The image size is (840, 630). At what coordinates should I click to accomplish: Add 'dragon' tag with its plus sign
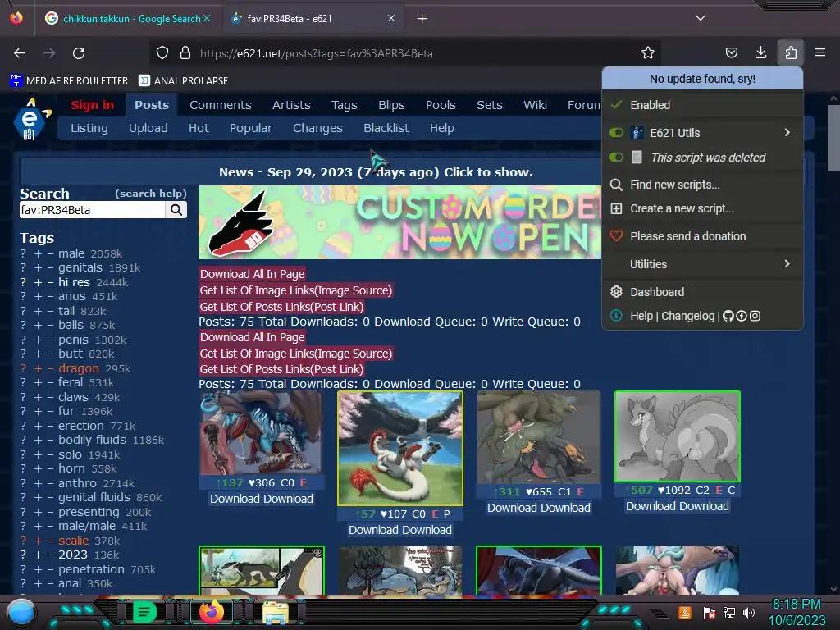click(x=38, y=368)
